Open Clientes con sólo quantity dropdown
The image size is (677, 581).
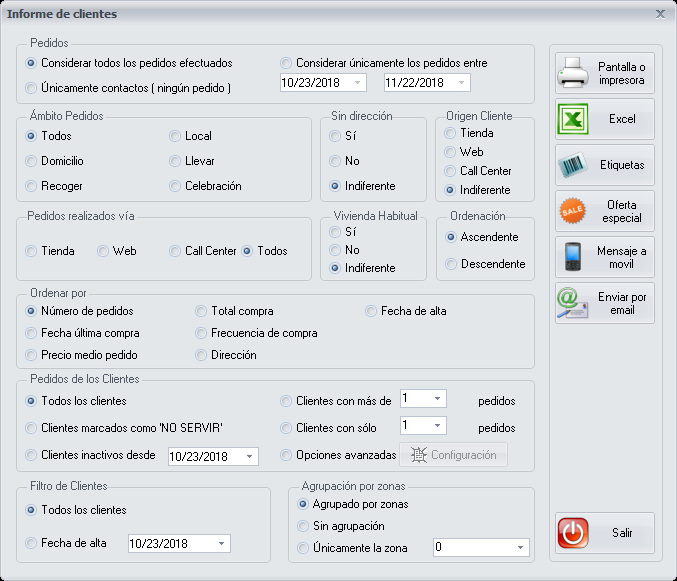click(x=437, y=426)
